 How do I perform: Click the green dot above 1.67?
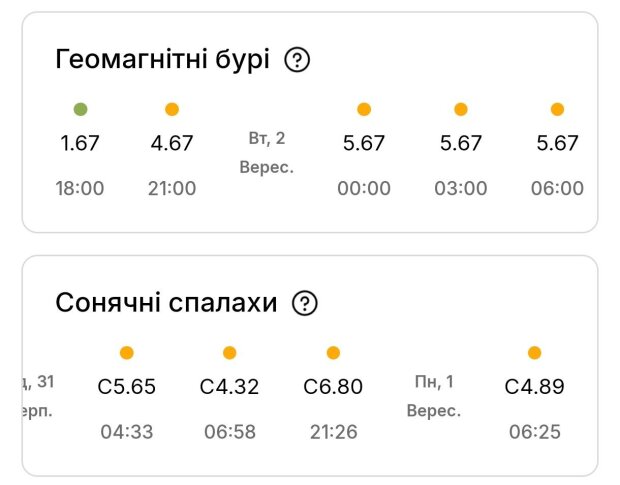[x=81, y=109]
